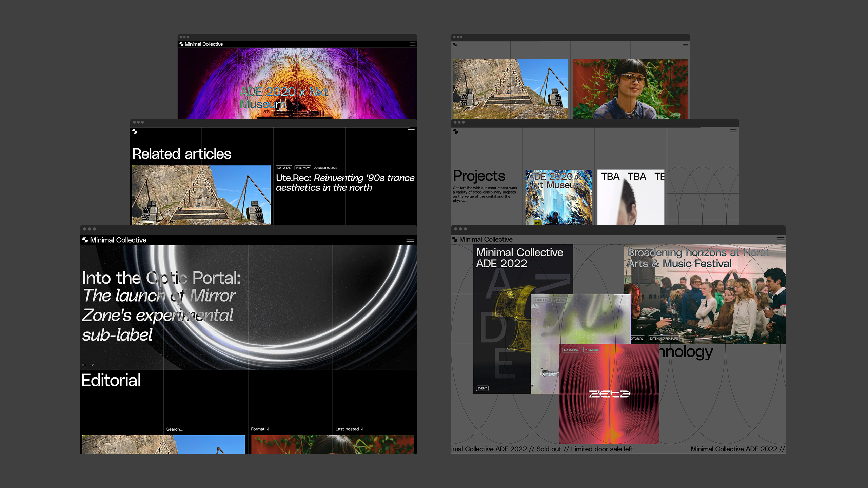Screen dimensions: 868x488
Task: Click the EVENT tag on ADE 2022 card
Action: [x=482, y=388]
